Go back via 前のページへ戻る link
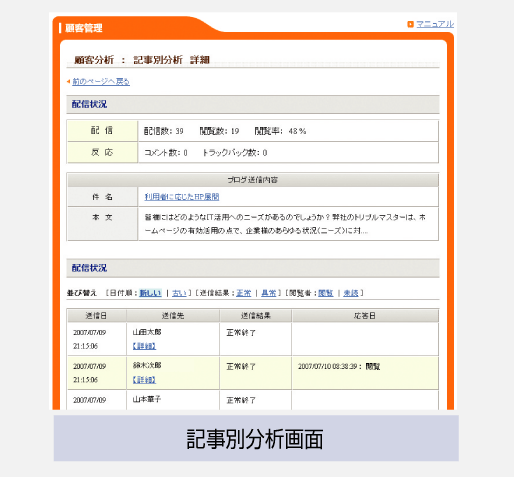The width and height of the screenshot is (514, 477). [x=101, y=81]
